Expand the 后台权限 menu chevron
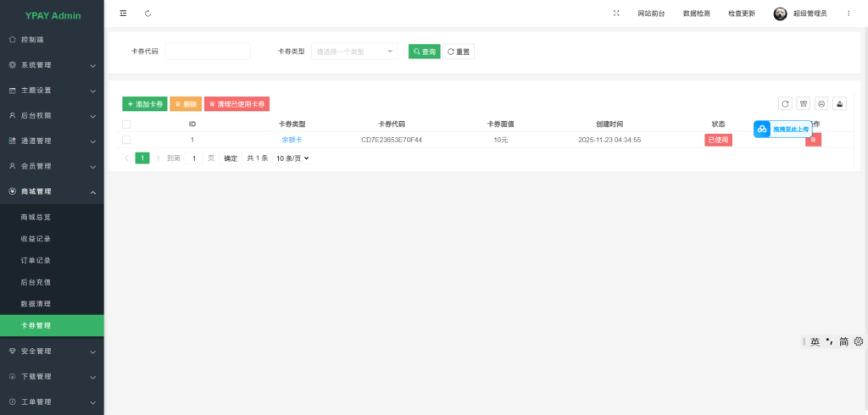The width and height of the screenshot is (868, 415). pyautogui.click(x=93, y=117)
